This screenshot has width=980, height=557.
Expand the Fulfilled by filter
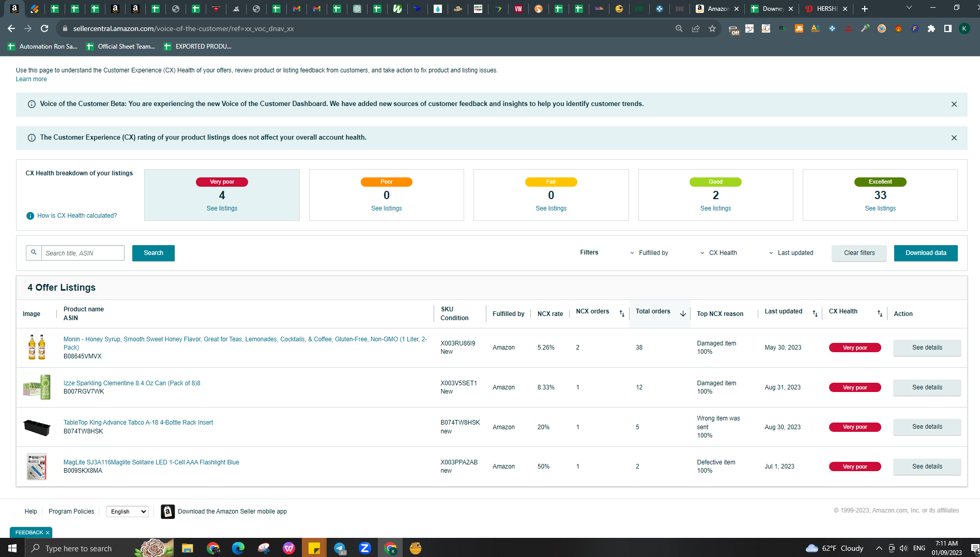tap(649, 253)
